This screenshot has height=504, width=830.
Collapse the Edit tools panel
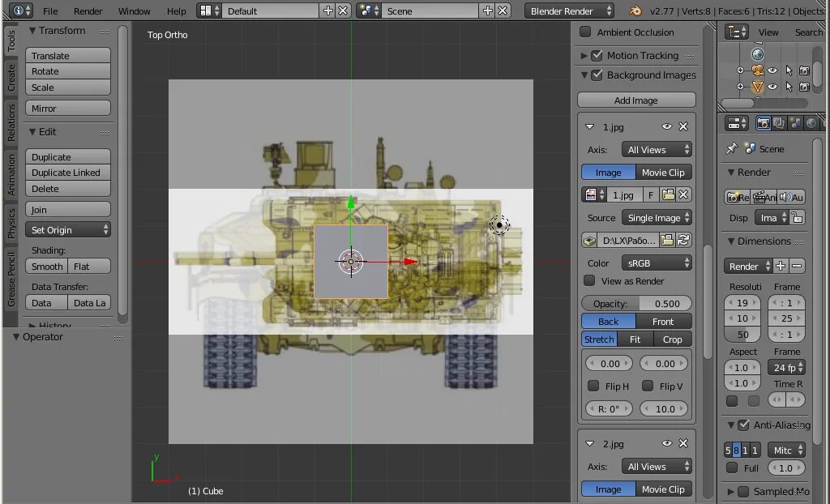coord(32,132)
